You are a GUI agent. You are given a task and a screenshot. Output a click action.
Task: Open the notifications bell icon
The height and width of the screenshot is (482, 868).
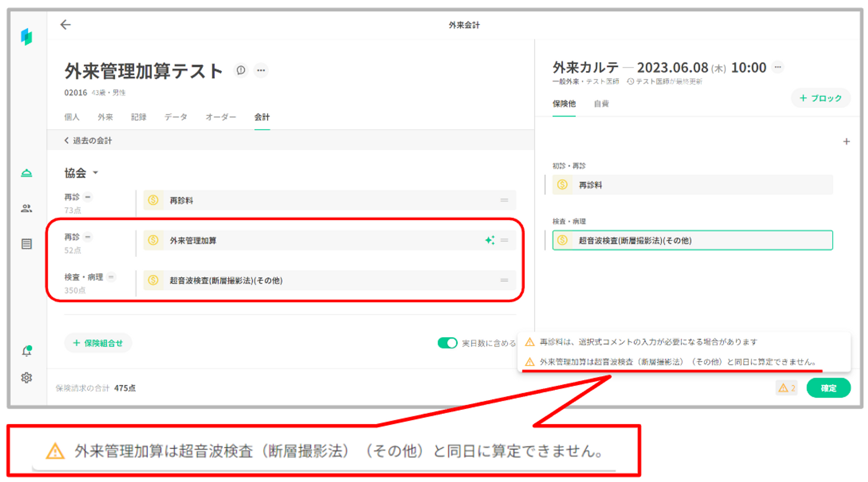26,351
